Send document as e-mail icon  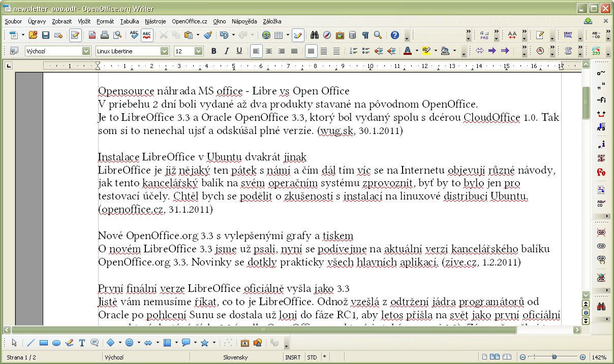click(x=58, y=35)
